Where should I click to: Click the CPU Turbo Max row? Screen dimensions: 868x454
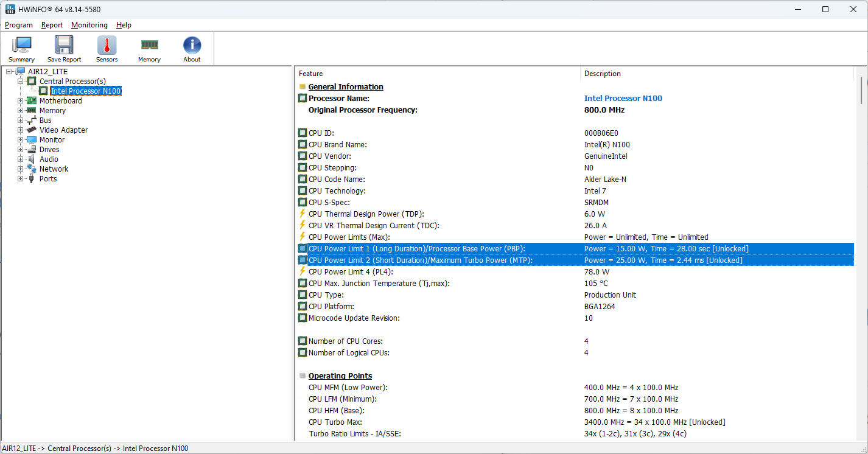coord(575,422)
